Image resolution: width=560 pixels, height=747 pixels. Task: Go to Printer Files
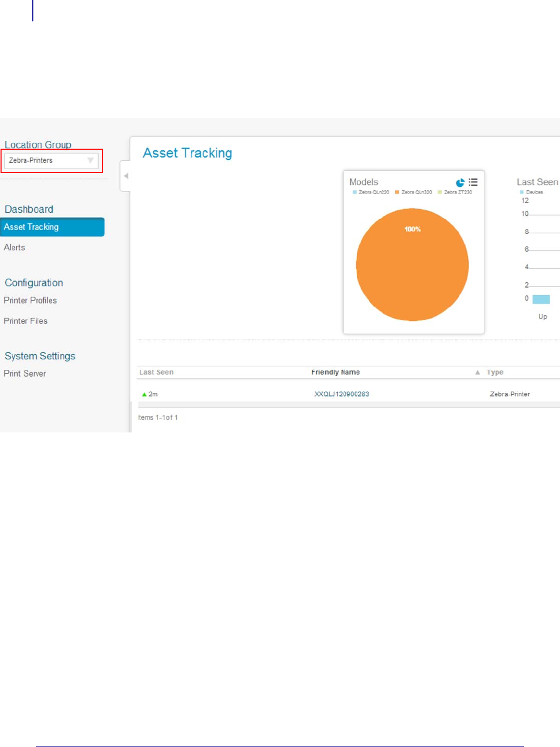coord(26,321)
